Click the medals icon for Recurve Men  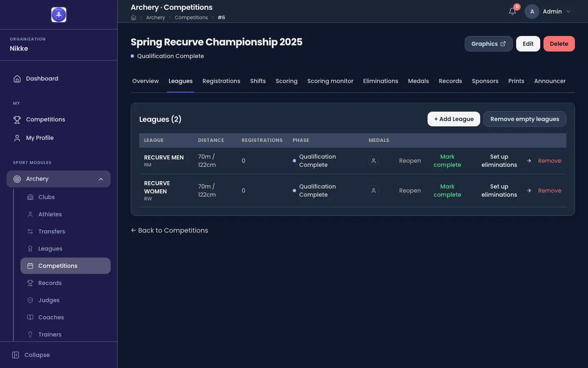tap(374, 161)
